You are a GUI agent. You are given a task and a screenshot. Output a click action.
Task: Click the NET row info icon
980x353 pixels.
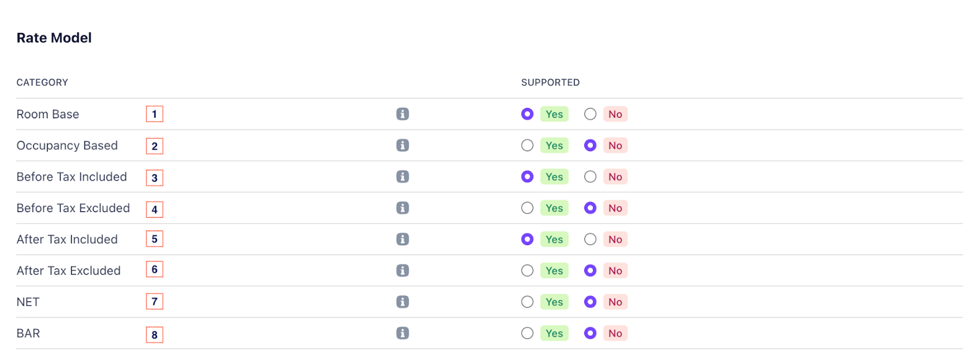402,302
